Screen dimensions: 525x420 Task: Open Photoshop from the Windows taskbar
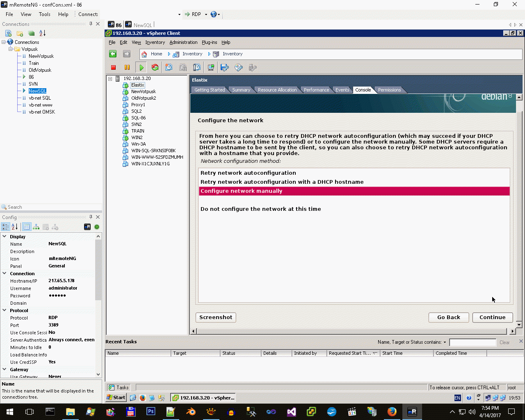[x=151, y=411]
